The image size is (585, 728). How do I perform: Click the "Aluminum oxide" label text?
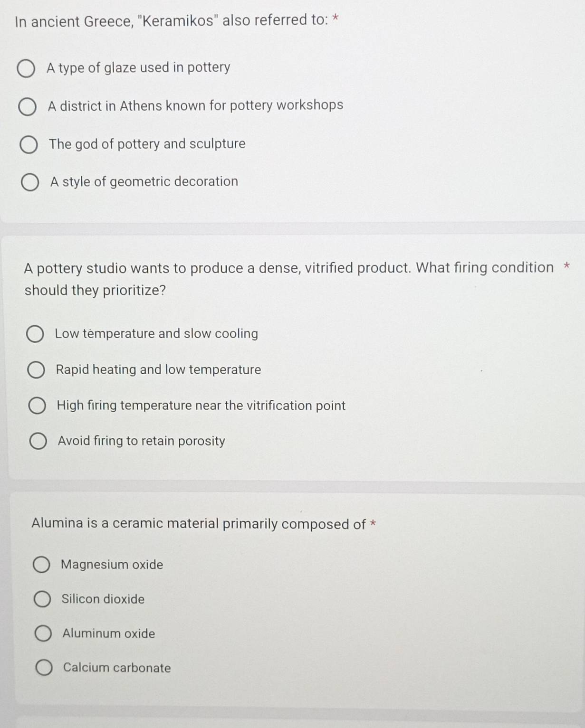coord(108,633)
